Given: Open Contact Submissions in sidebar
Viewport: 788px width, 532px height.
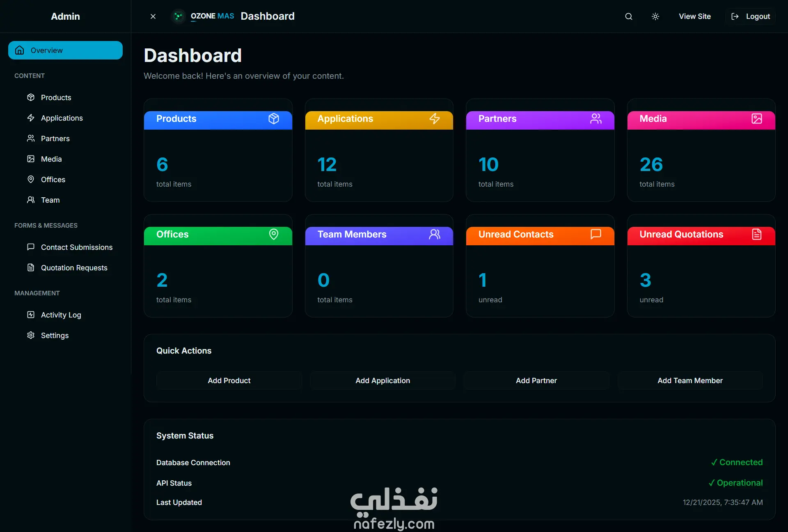Looking at the screenshot, I should (76, 247).
